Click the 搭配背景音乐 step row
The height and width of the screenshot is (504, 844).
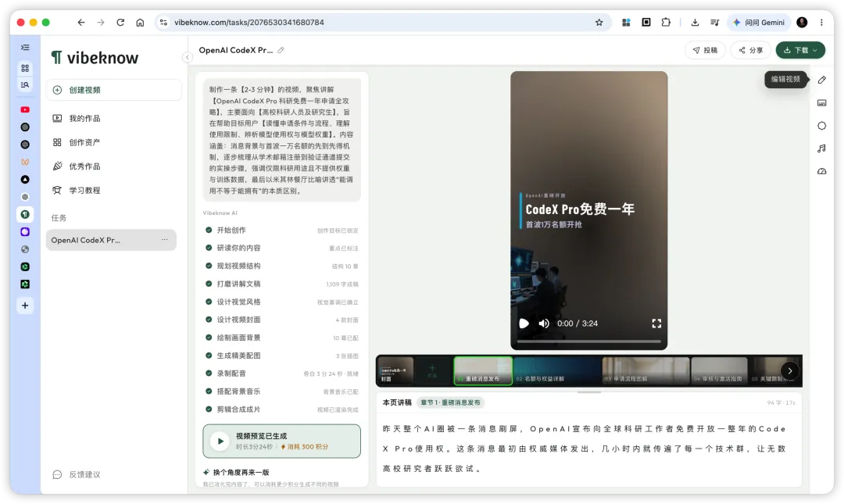click(x=281, y=391)
